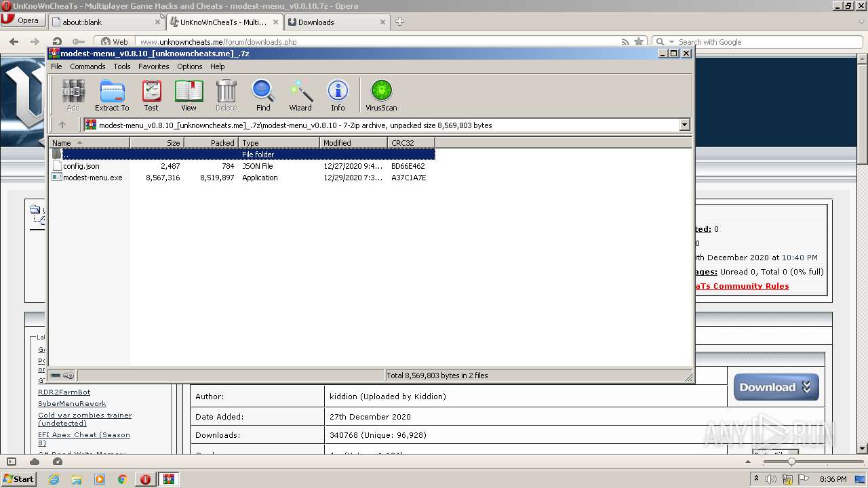This screenshot has height=488, width=868.
Task: Sort file list by the Name column
Action: [x=89, y=142]
